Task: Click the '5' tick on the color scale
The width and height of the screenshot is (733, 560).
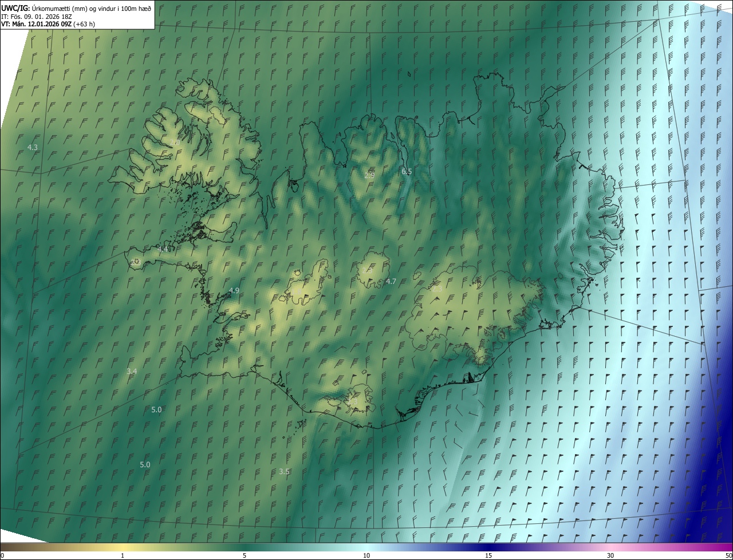Action: point(245,556)
